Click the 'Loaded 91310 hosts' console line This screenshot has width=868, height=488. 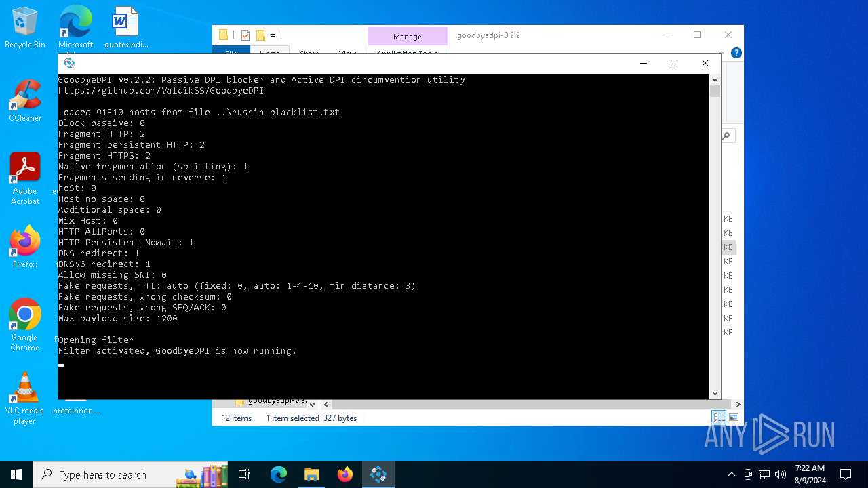click(x=199, y=112)
